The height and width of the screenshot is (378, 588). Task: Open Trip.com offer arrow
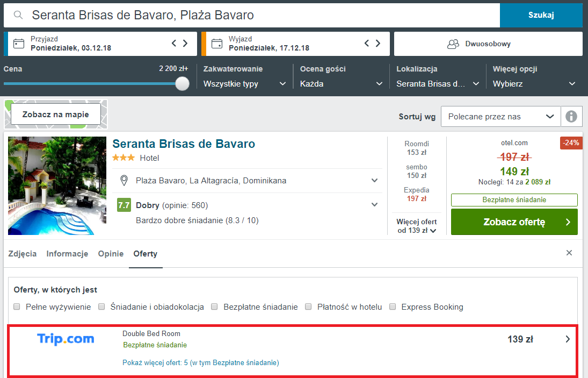click(x=568, y=339)
